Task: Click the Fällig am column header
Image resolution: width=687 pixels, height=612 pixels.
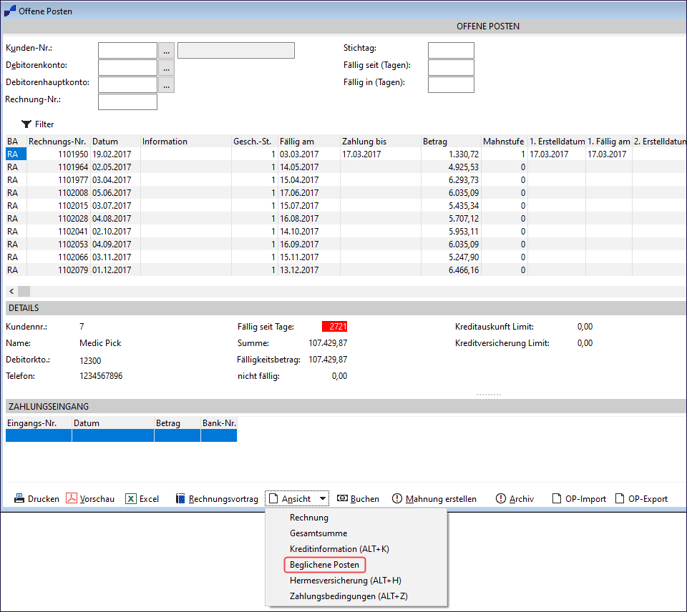Action: [309, 141]
